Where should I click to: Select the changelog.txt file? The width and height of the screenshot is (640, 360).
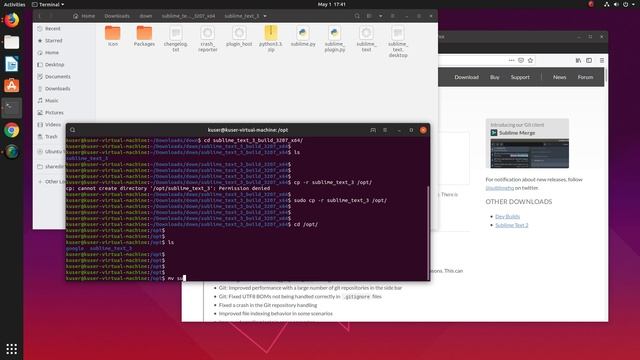[176, 39]
